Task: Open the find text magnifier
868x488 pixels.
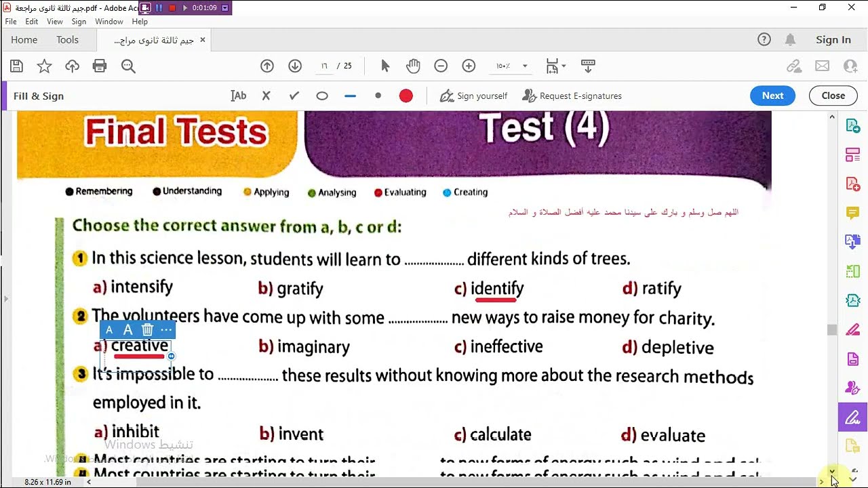Action: coord(128,66)
